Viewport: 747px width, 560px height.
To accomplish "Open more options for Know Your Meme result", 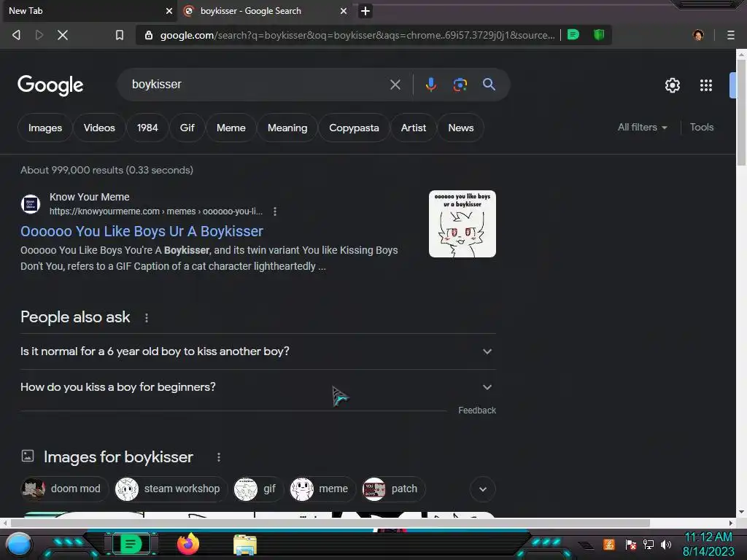I will coord(275,211).
